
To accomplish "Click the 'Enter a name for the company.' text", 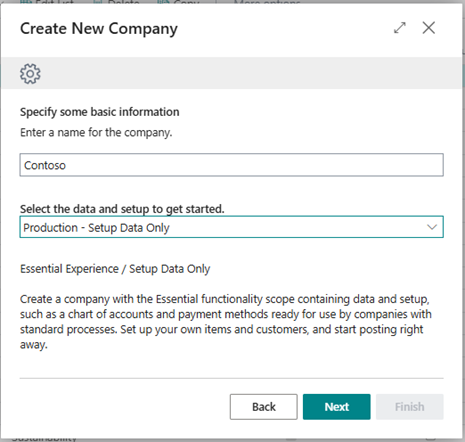I will (96, 133).
